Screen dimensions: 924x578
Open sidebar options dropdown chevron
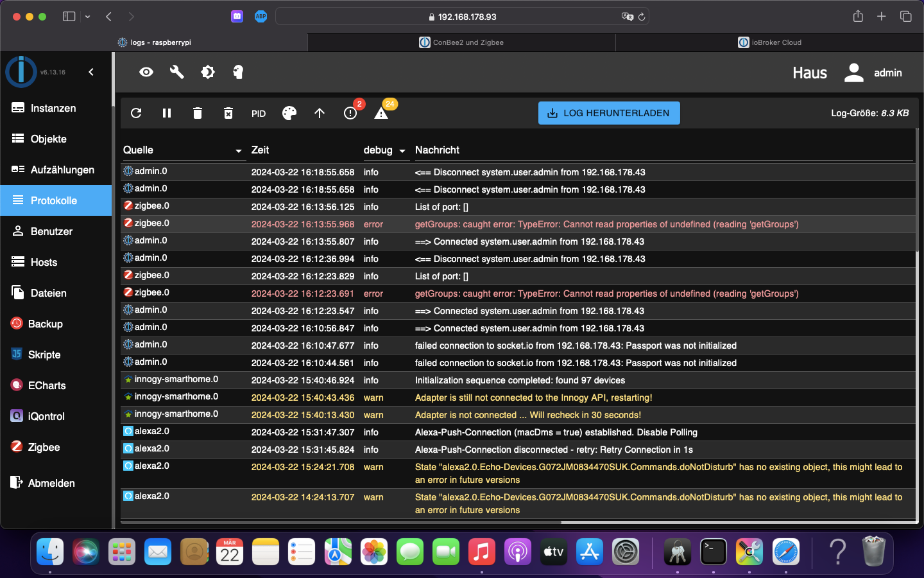pos(87,17)
